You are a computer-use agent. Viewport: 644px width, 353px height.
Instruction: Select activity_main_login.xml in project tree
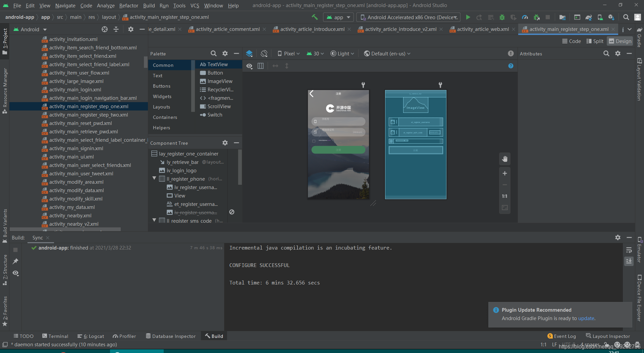[x=75, y=90]
